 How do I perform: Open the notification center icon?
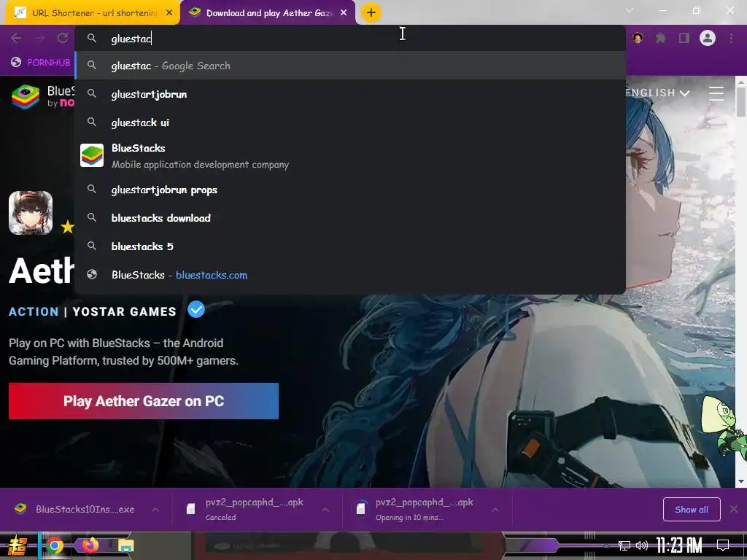coord(723,545)
